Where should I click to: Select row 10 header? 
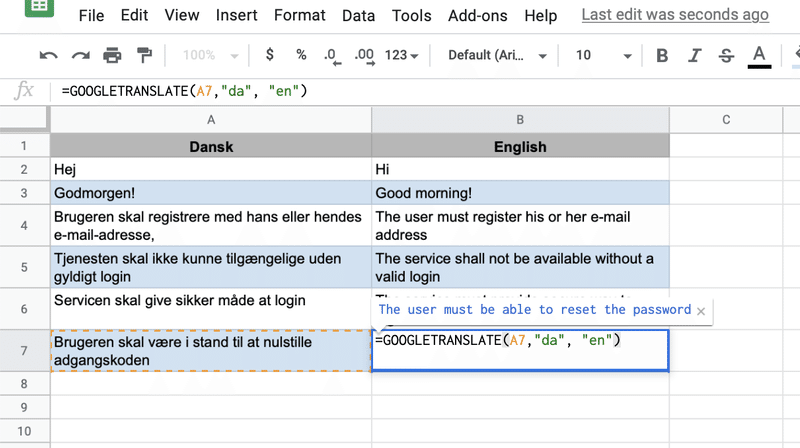pos(24,431)
